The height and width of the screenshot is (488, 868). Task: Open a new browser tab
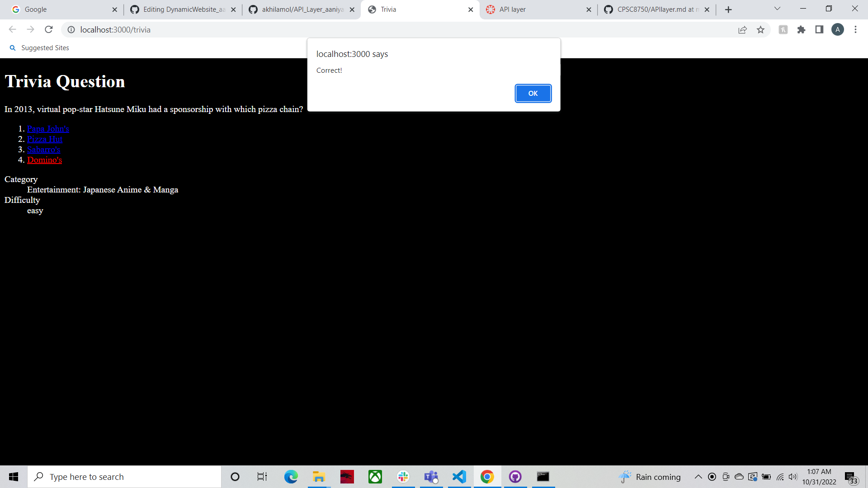[728, 9]
